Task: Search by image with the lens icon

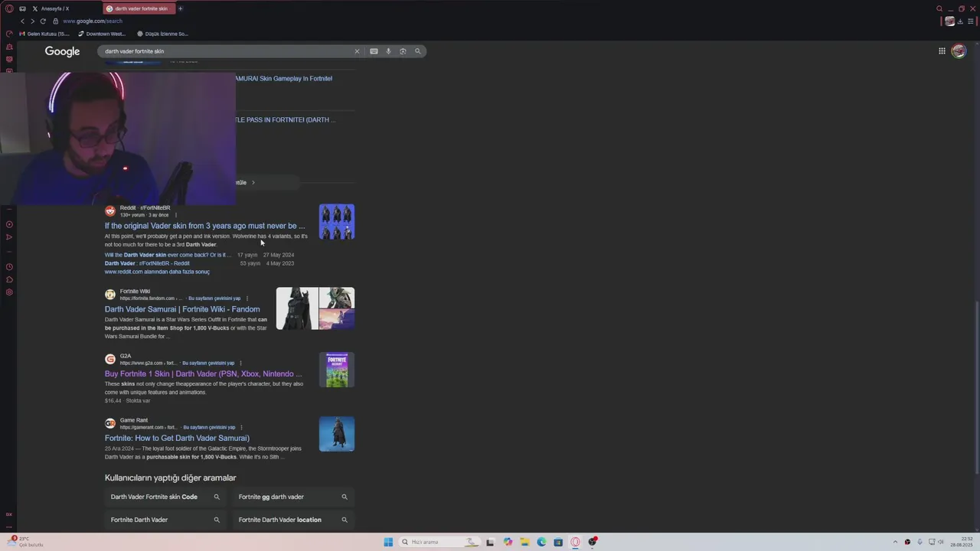Action: pos(403,51)
